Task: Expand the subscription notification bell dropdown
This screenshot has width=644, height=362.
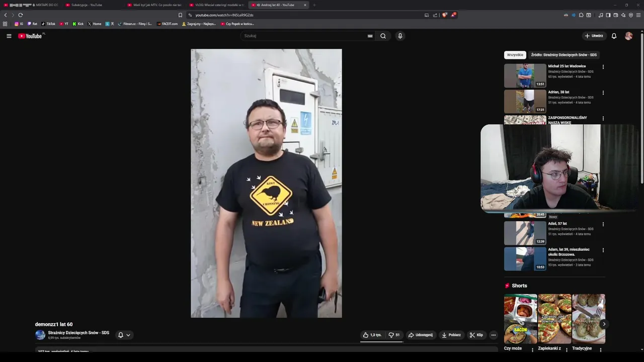Action: (x=124, y=335)
